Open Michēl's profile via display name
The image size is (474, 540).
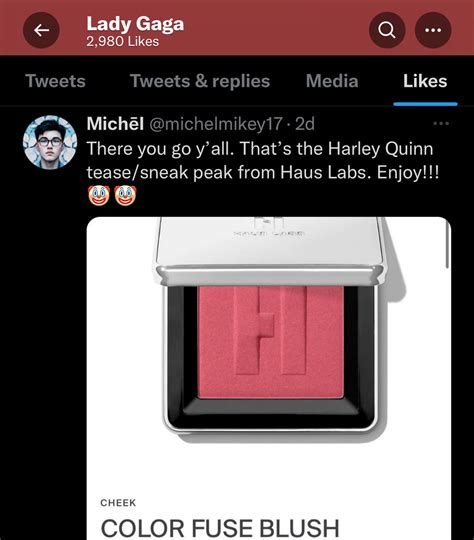point(115,124)
